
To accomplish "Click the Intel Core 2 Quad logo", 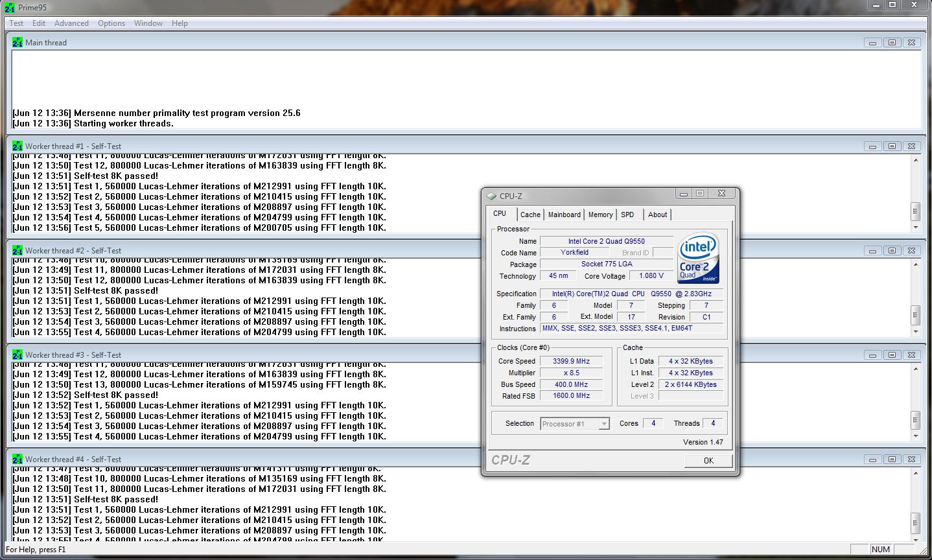I will click(699, 257).
